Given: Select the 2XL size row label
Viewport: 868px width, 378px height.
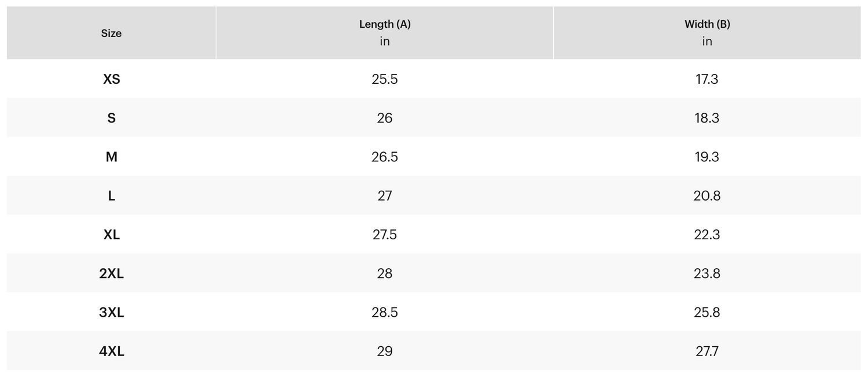Looking at the screenshot, I should pos(112,273).
